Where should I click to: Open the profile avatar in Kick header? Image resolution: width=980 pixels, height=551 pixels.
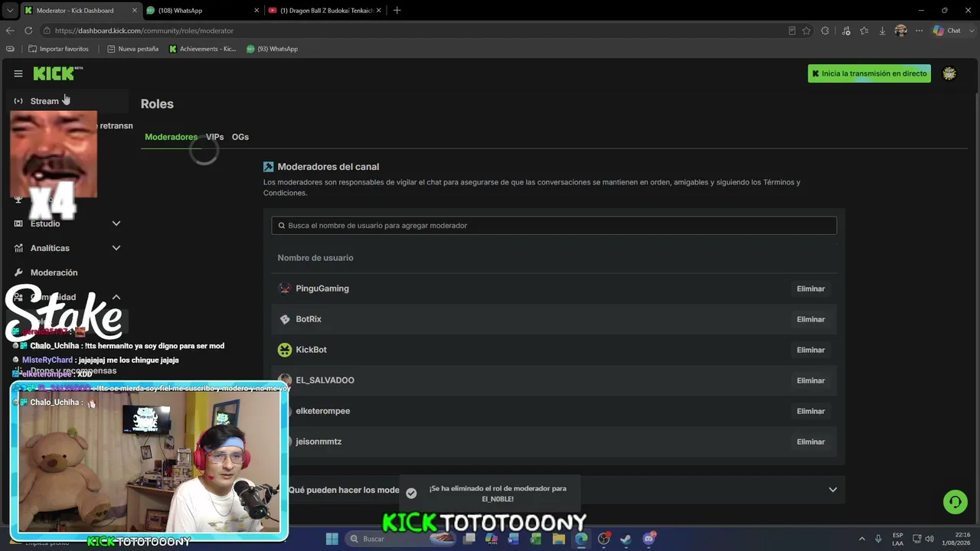pos(949,73)
